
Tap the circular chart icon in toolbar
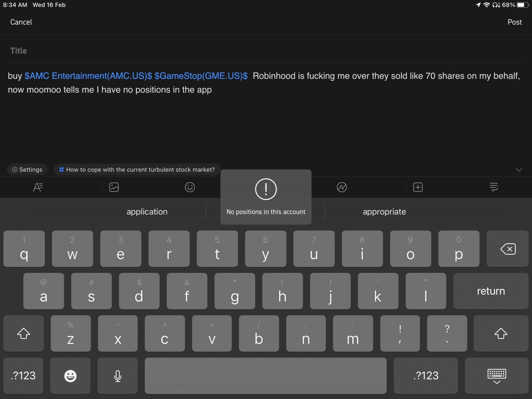click(x=342, y=187)
